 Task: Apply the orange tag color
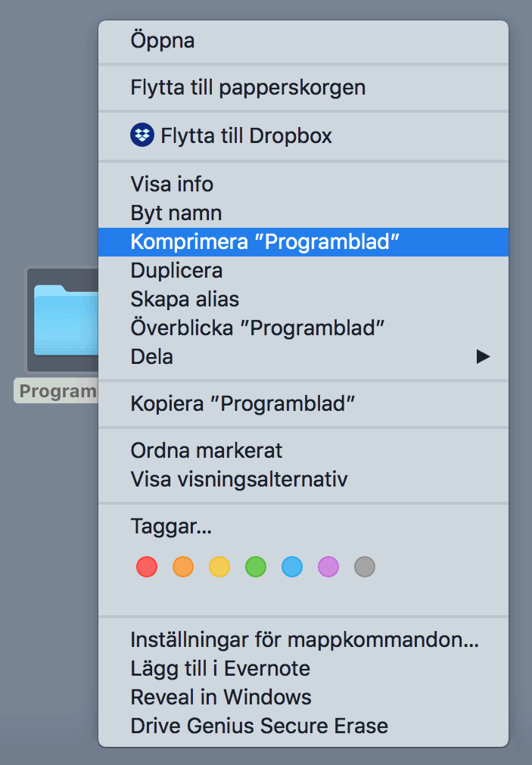(183, 566)
